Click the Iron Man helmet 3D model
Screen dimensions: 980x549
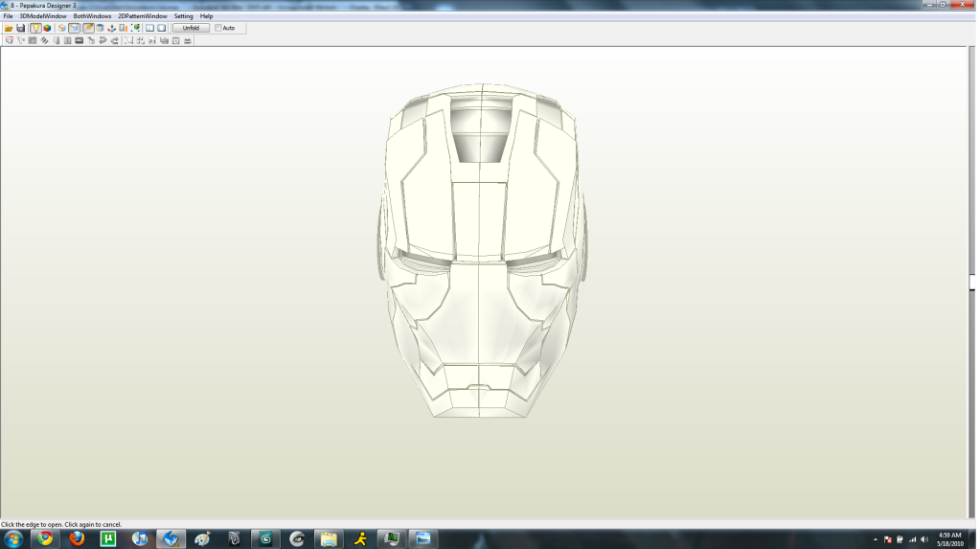point(481,250)
